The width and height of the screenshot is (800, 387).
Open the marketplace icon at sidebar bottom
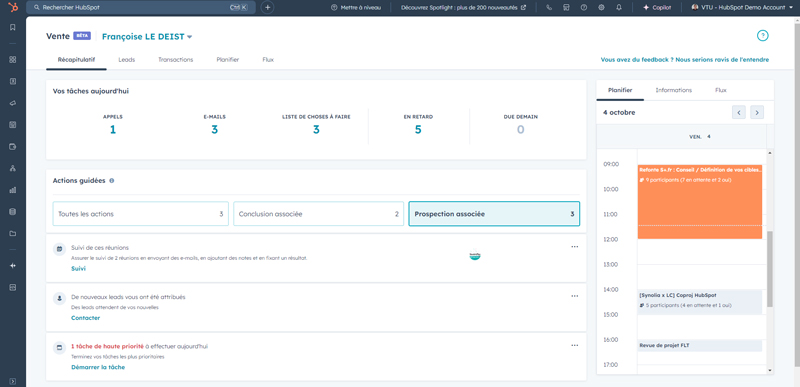click(13, 288)
